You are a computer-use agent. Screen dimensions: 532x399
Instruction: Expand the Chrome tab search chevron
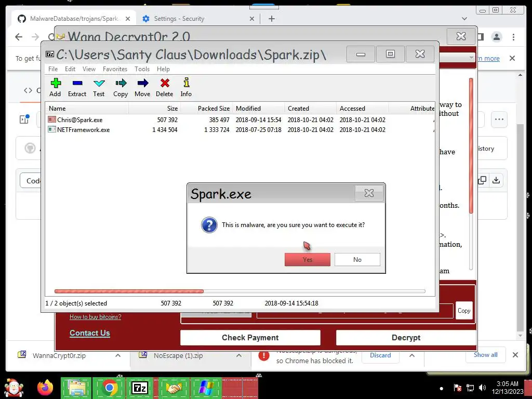[464, 19]
